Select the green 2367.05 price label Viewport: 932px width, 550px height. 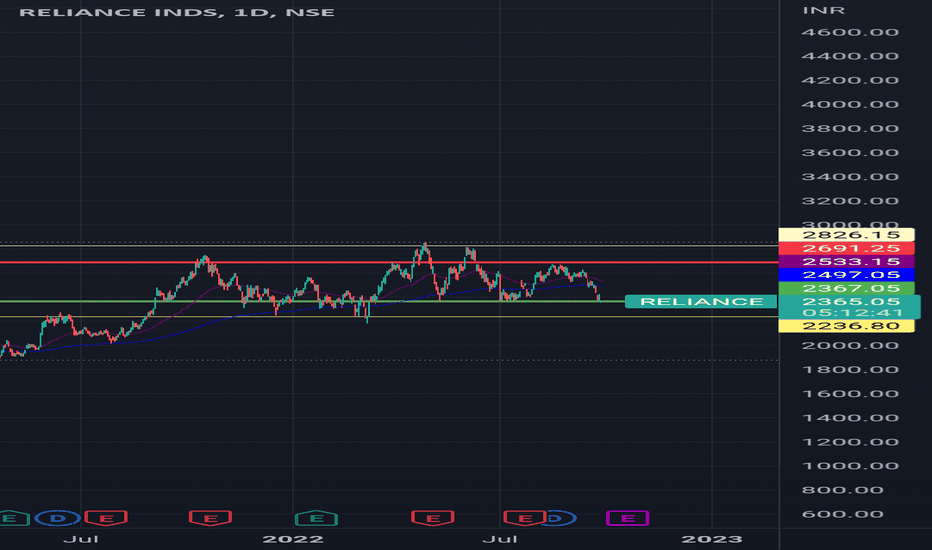coord(846,288)
